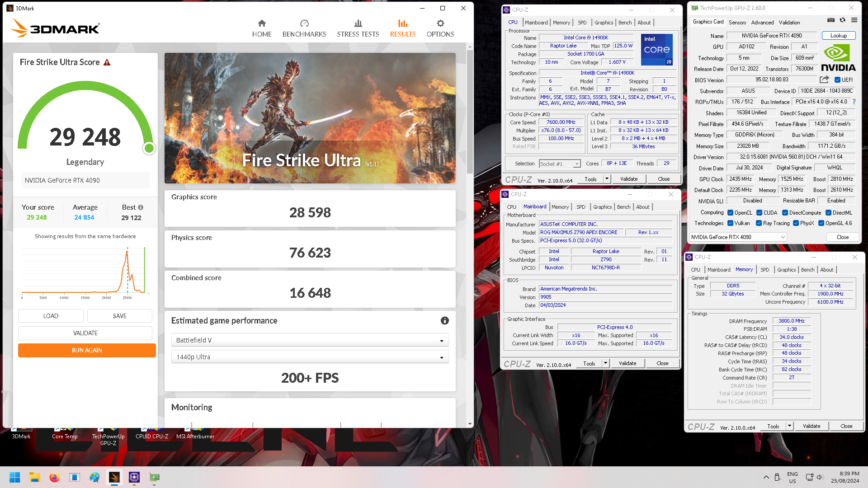868x488 pixels.
Task: Click the taskbar clock showing 8:39 PM
Action: (x=844, y=477)
